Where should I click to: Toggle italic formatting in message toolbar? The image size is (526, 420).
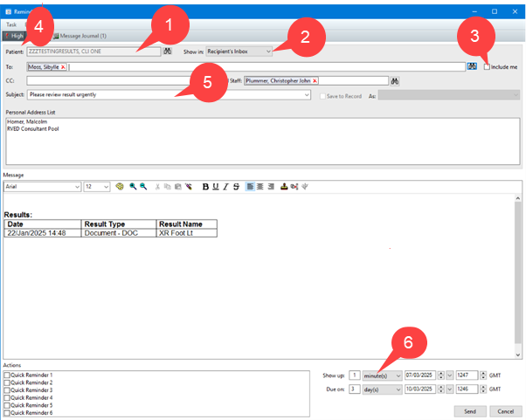point(215,187)
